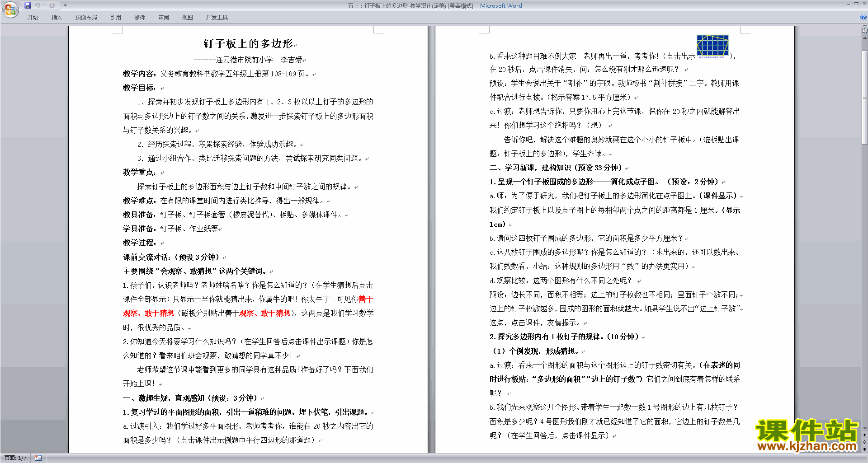Viewport: 868px width, 463px height.
Task: Click the bold text （课件显示） on page two
Action: 719,196
